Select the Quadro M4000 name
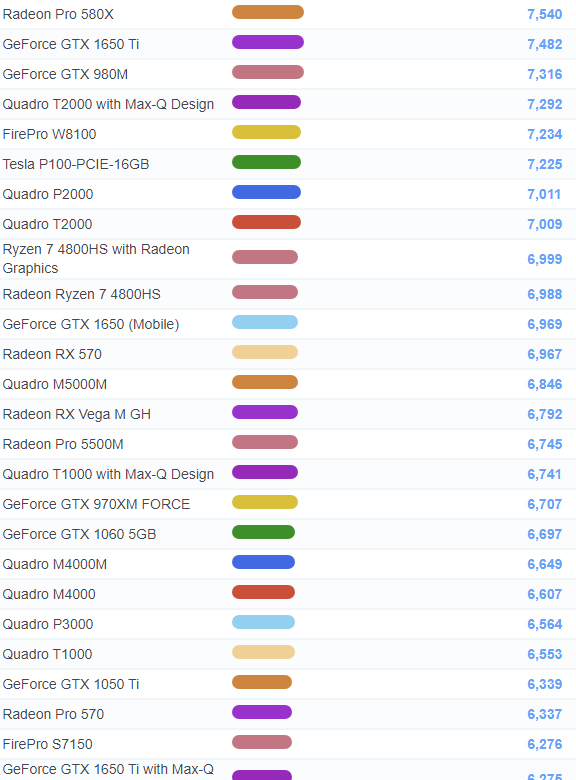The image size is (576, 780). pyautogui.click(x=49, y=594)
